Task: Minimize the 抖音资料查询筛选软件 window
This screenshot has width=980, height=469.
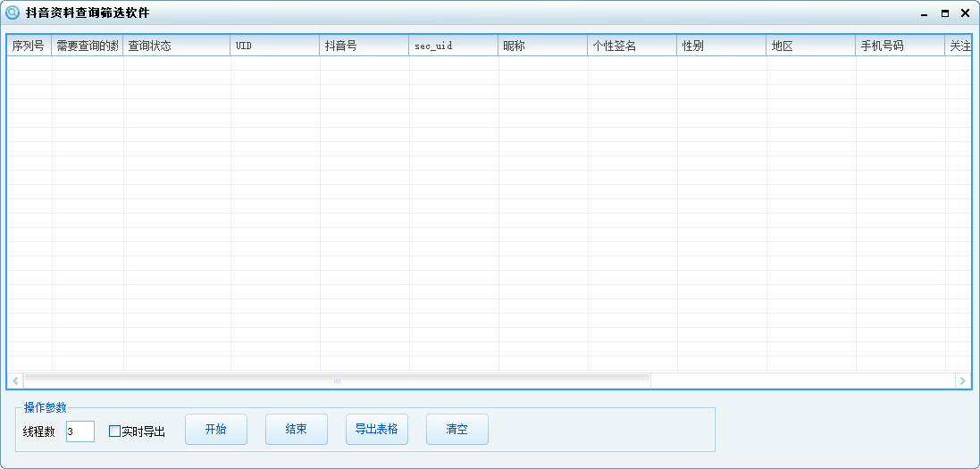Action: pyautogui.click(x=924, y=13)
